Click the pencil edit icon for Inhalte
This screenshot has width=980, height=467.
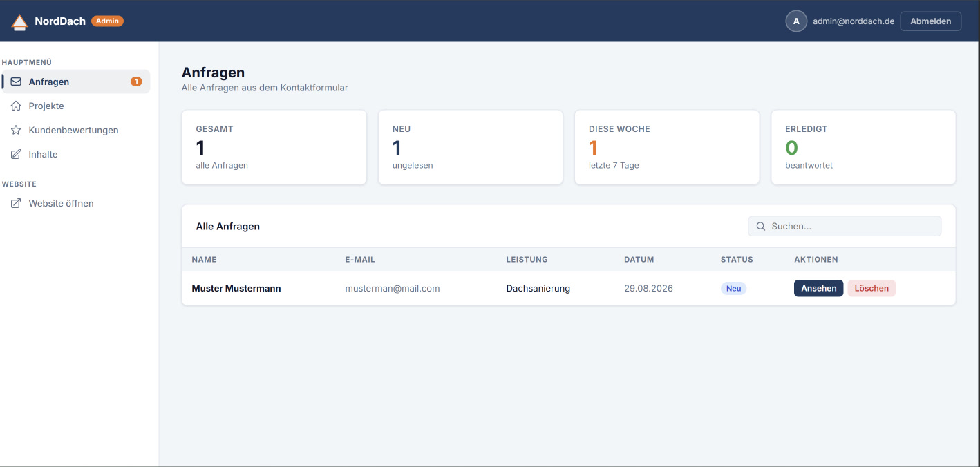click(x=16, y=154)
